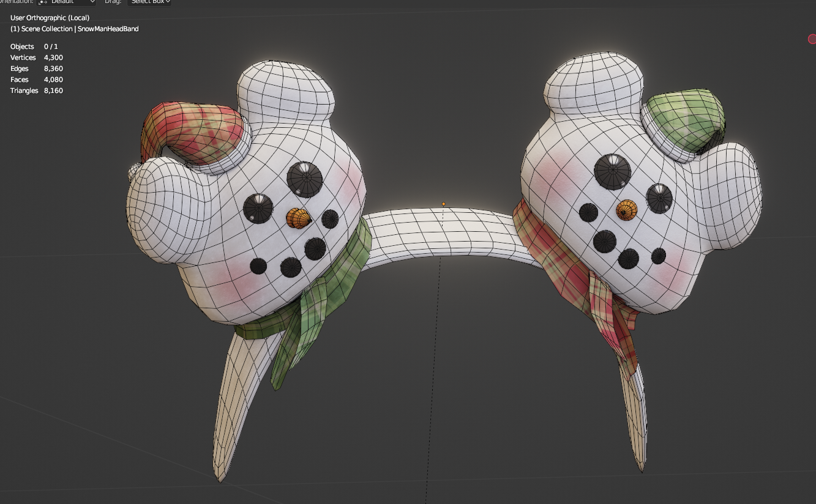Viewport: 816px width, 504px height.
Task: Open the Orientation Default dropdown
Action: tap(67, 2)
